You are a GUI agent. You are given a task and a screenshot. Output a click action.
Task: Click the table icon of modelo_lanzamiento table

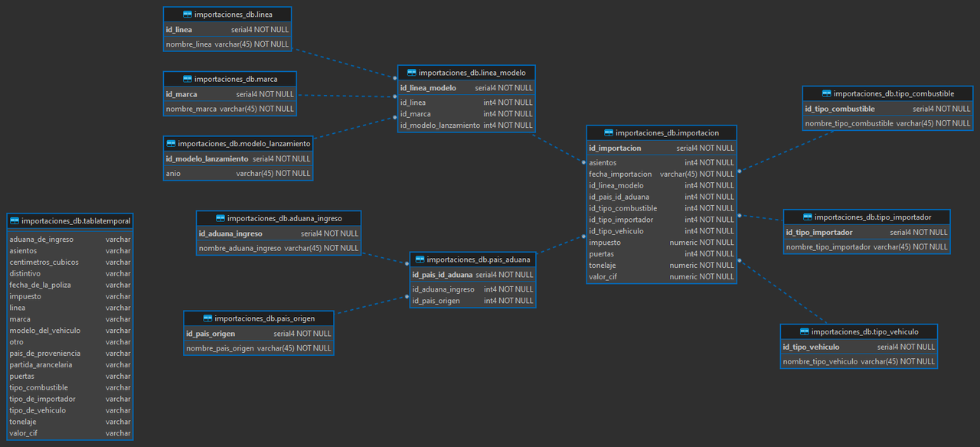point(171,143)
